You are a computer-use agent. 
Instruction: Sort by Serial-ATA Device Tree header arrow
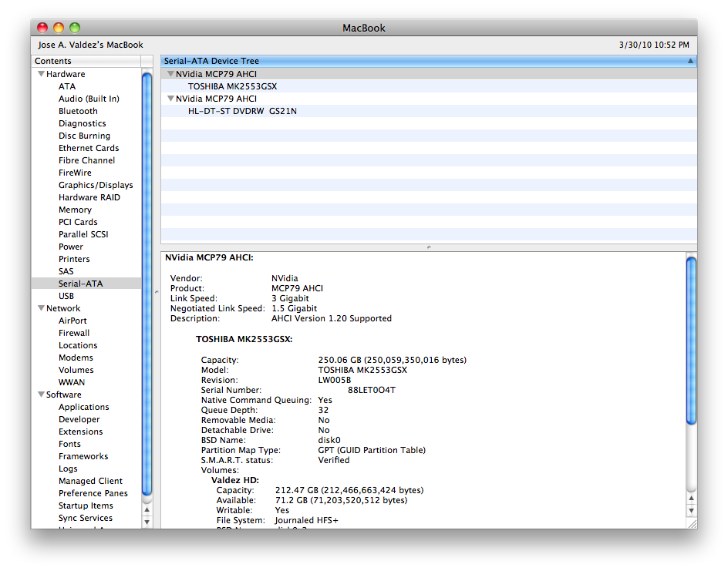(x=690, y=61)
